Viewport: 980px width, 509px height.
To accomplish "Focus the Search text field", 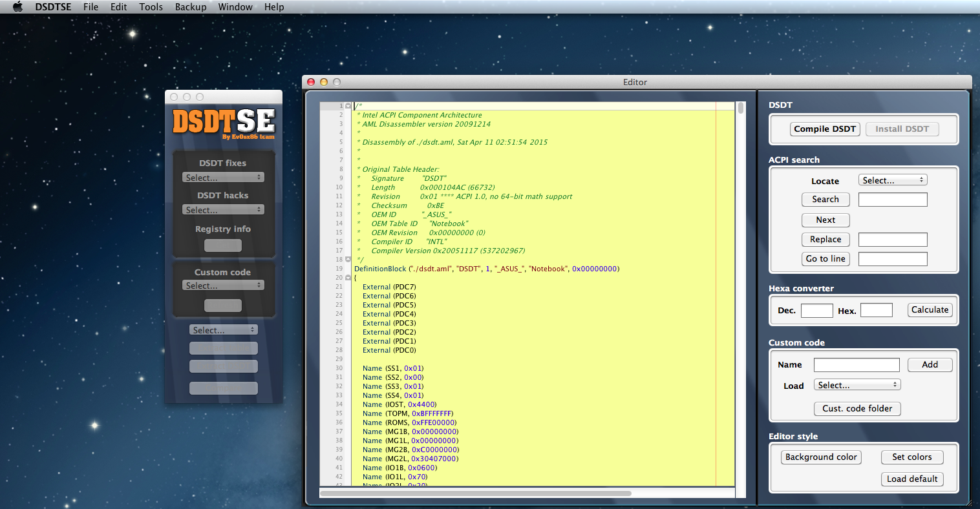I will coord(893,200).
